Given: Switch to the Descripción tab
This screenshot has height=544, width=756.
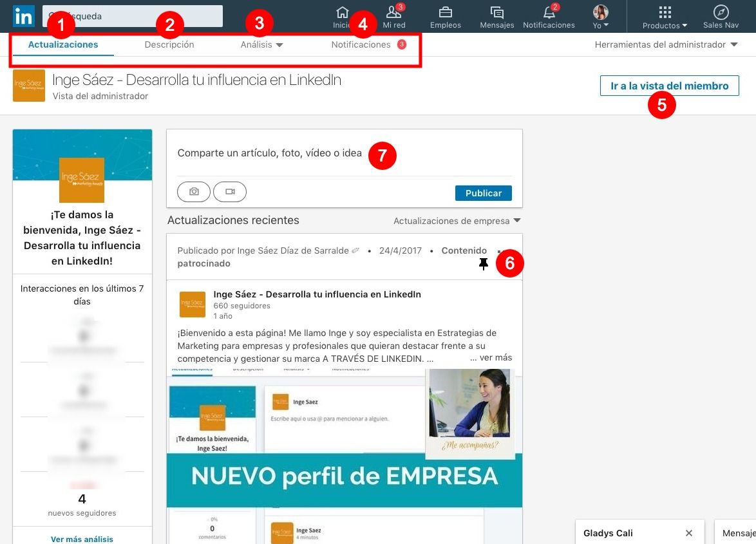Looking at the screenshot, I should [x=169, y=45].
